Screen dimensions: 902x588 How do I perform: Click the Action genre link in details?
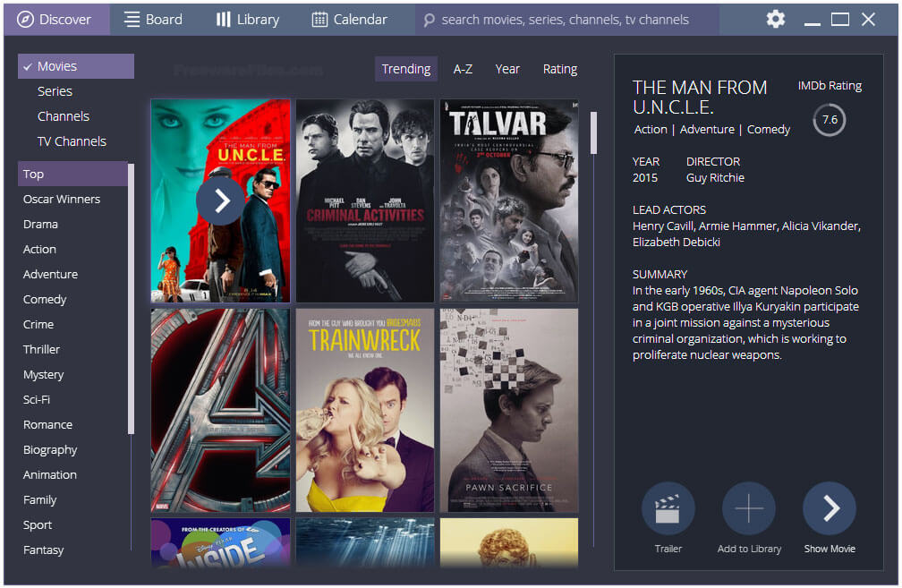[651, 130]
